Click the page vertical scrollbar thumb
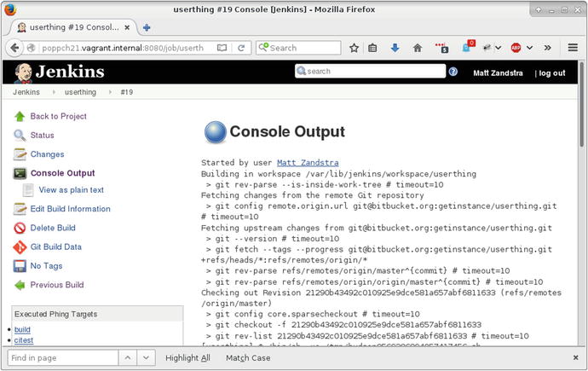 tap(582, 104)
